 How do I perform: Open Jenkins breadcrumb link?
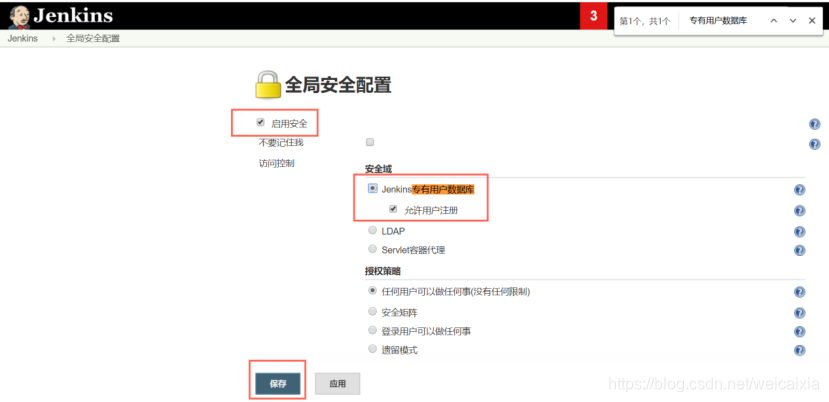coord(23,39)
